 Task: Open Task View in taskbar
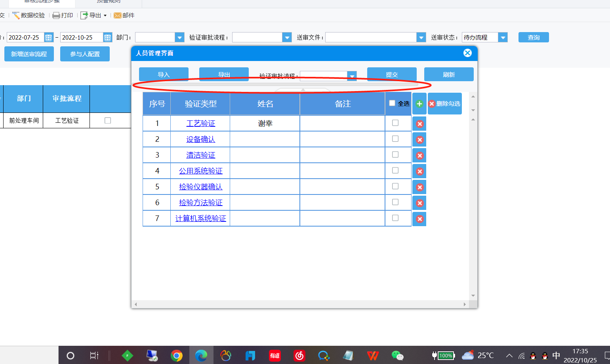pos(94,355)
